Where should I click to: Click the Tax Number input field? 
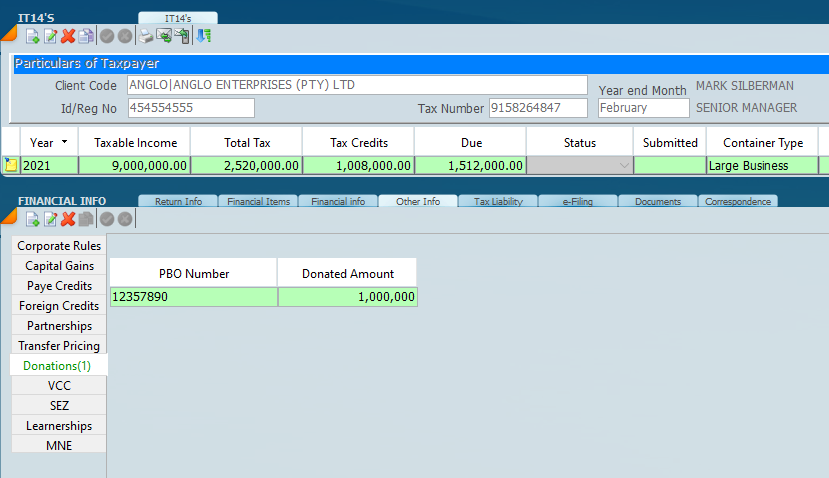pos(539,108)
